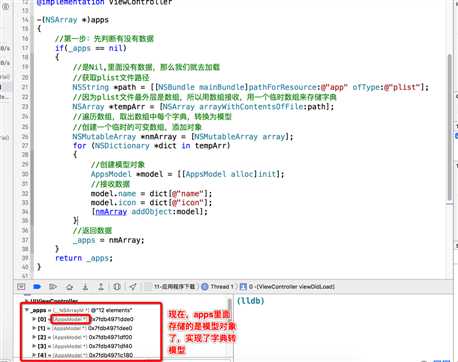Screen dimensions: 458x362
Task: Expand the [4] AppsModel element
Action: [34, 355]
